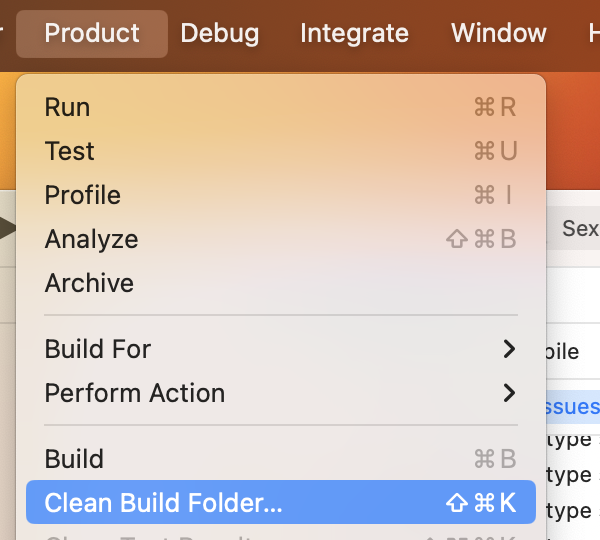Select Clean Build Folder… item
Screen dimensions: 600x540
point(280,502)
